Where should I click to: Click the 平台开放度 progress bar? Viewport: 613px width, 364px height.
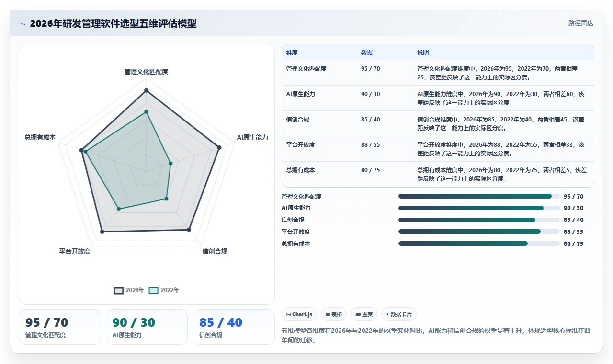point(479,232)
